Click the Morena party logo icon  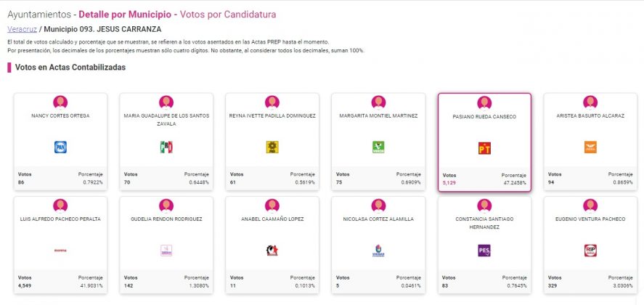60,251
